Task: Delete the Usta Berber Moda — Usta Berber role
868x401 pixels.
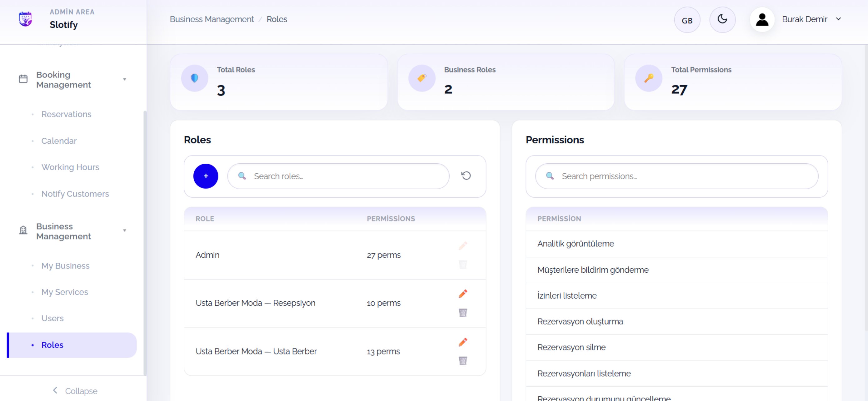Action: point(463,361)
